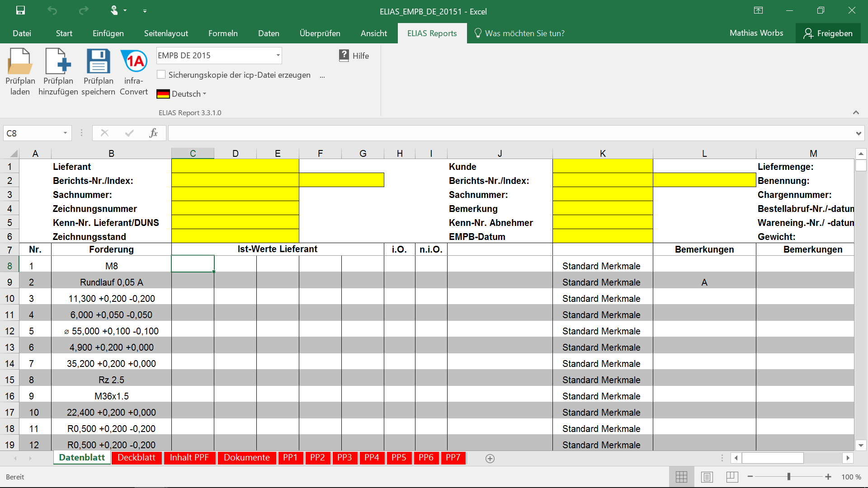The image size is (868, 488).
Task: Switch to the Deckblatt sheet tab
Action: (x=136, y=458)
